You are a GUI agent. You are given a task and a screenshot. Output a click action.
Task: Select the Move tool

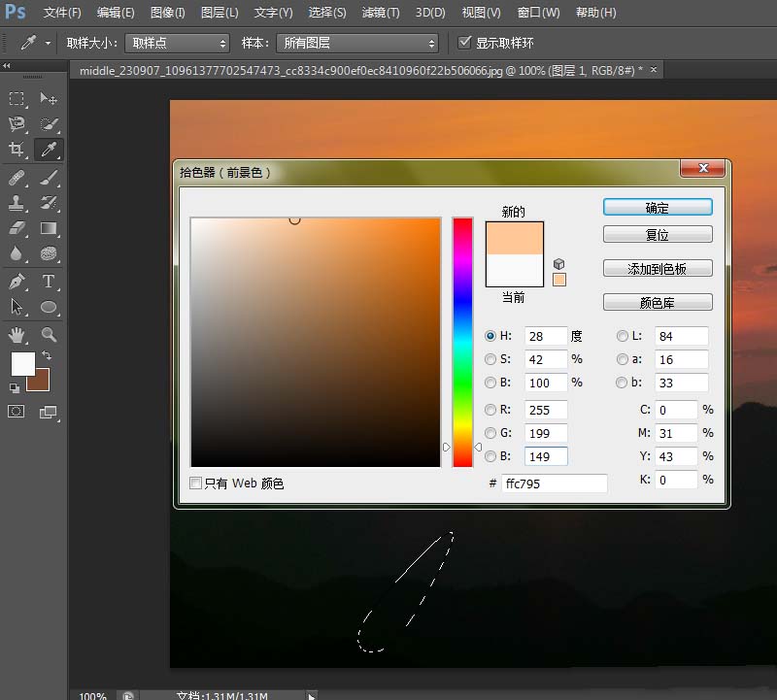47,98
